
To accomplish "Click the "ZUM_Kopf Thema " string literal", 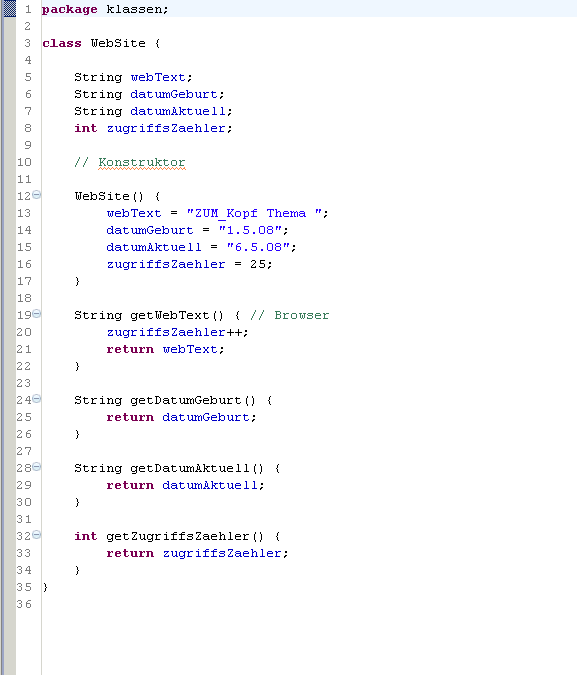I will 254,213.
